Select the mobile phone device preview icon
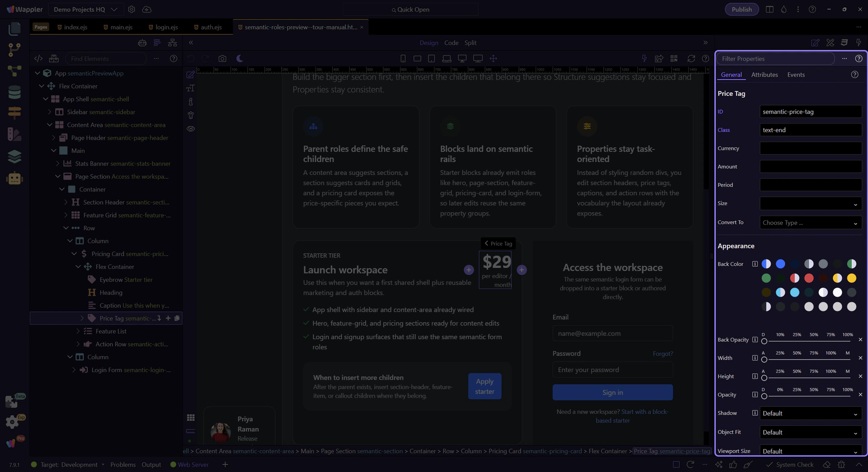 tap(403, 58)
